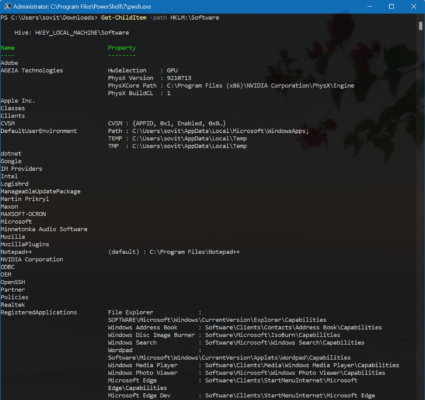This screenshot has height=400, width=425.
Task: Click the TMP property line
Action: (177, 146)
